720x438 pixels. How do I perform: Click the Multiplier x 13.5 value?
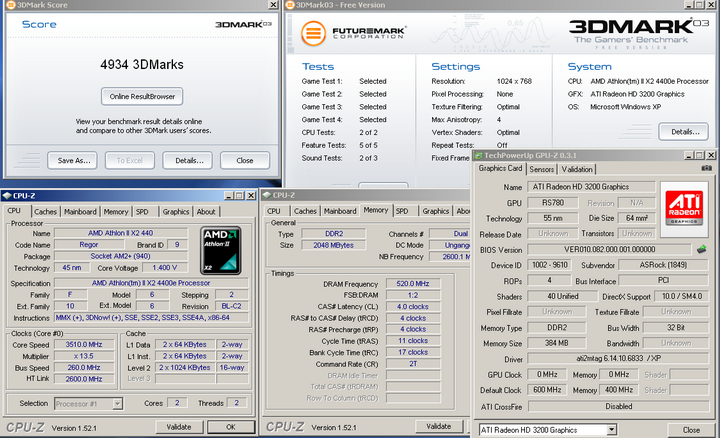(x=84, y=356)
